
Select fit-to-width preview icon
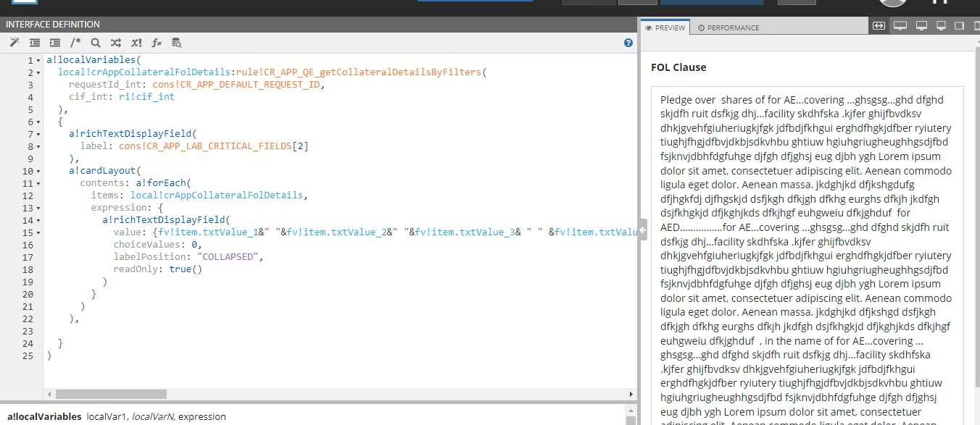[879, 26]
